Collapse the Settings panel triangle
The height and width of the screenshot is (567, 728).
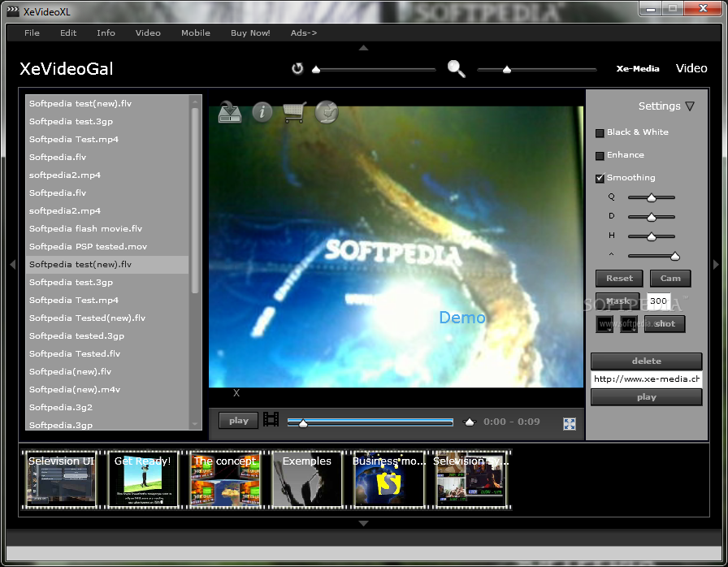point(690,106)
